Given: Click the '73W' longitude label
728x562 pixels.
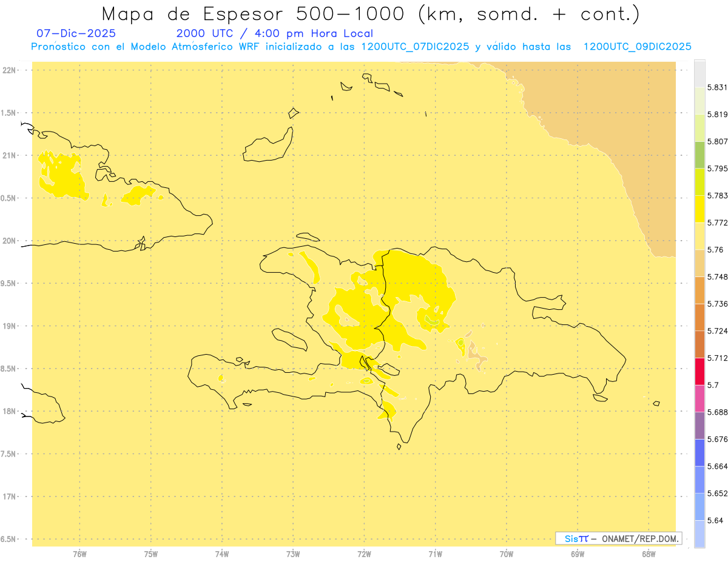Looking at the screenshot, I should click(293, 554).
